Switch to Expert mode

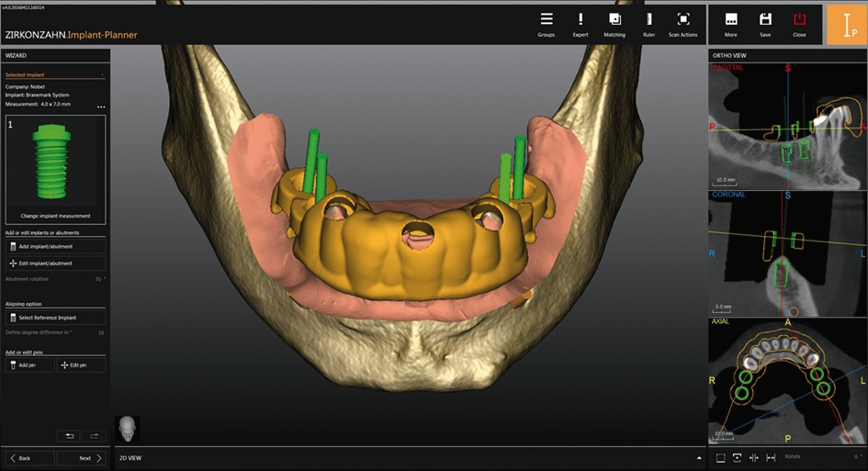580,23
